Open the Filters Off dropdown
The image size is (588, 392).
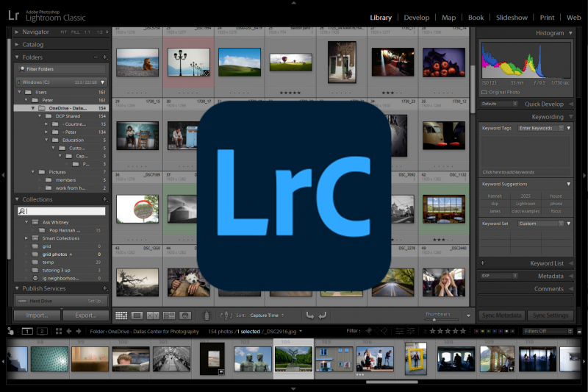(548, 331)
